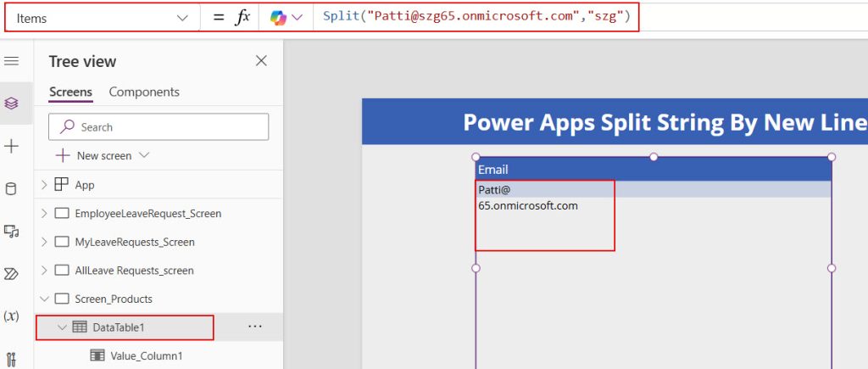Click the right-middle selection handle of DataTable
Viewport: 868px width, 369px height.
831,268
